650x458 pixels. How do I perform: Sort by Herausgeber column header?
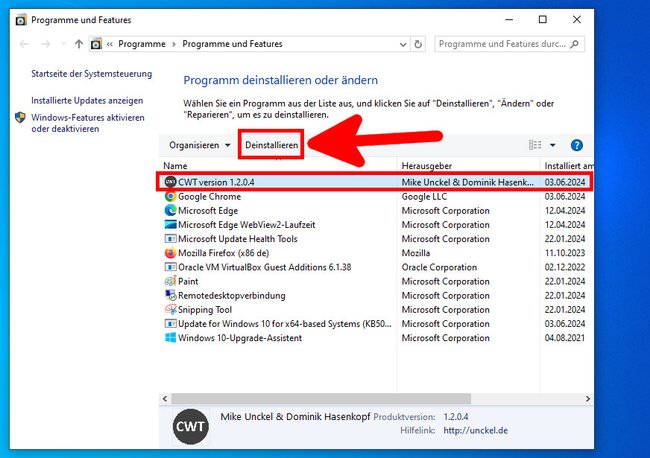click(x=427, y=166)
